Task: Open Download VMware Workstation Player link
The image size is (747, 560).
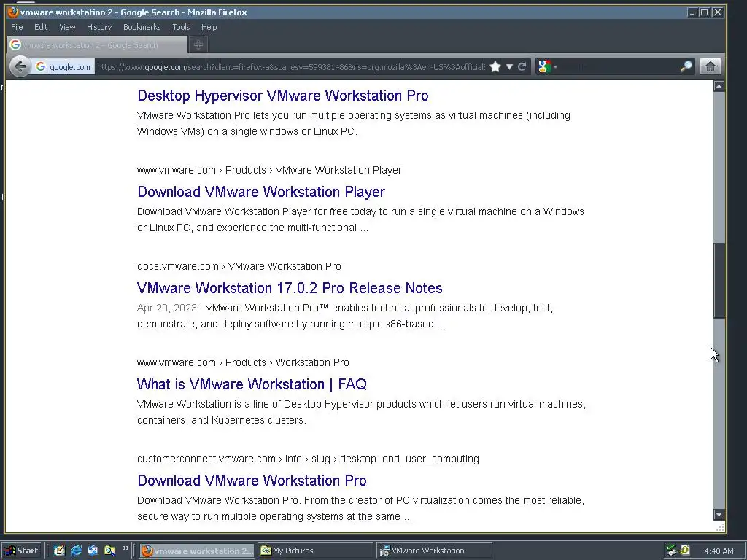Action: (261, 192)
